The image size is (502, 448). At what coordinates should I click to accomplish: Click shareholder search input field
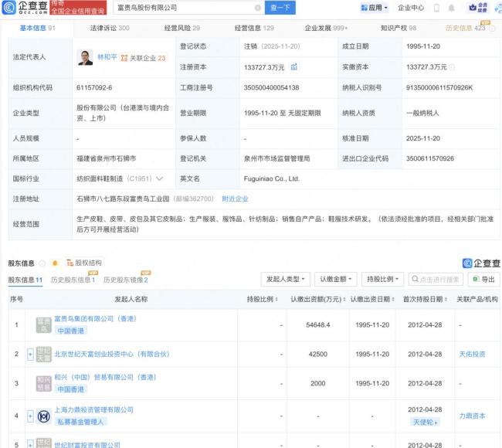[x=436, y=280]
